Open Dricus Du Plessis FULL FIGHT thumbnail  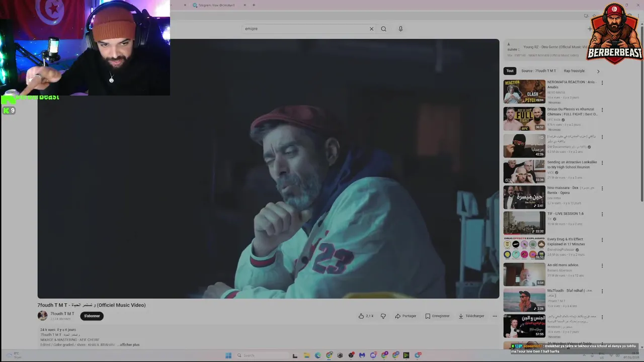point(524,119)
